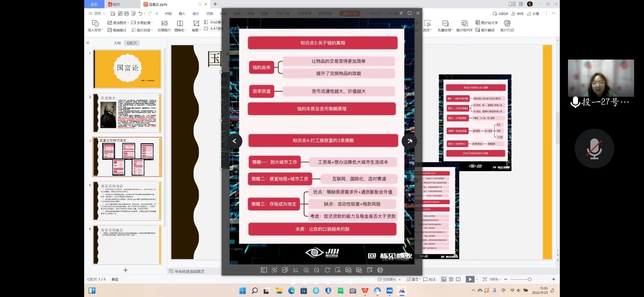This screenshot has height=297, width=644.
Task: Open the 插入 insert ribbon tab
Action: (182, 14)
